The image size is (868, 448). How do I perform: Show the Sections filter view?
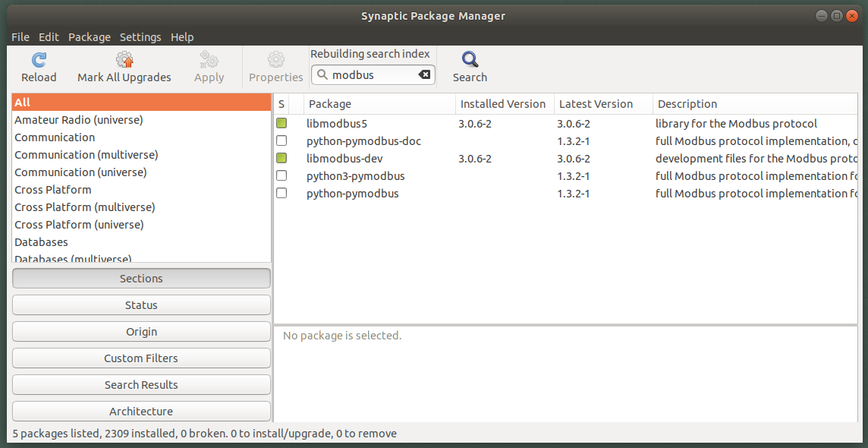coord(141,279)
